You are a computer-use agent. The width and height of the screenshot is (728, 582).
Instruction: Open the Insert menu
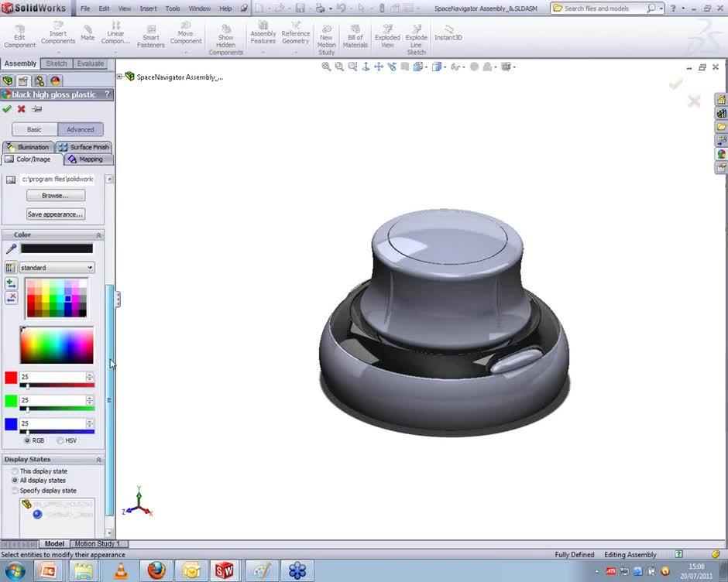[x=148, y=9]
